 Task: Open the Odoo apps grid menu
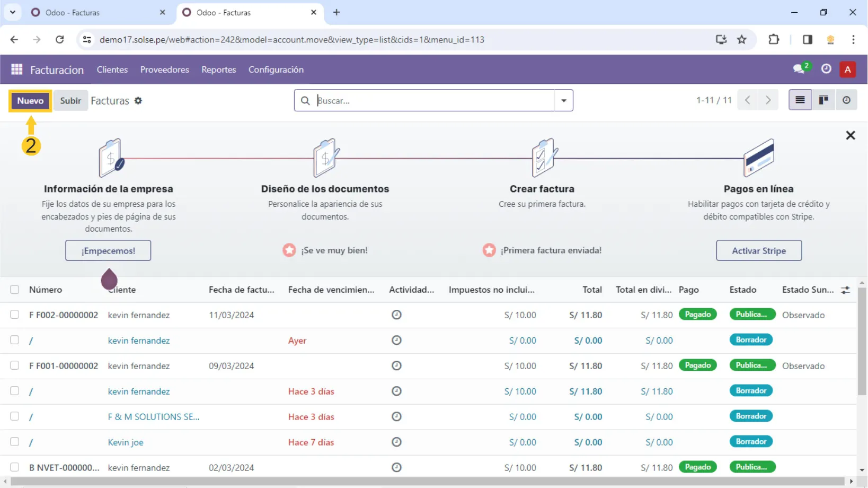(x=16, y=69)
